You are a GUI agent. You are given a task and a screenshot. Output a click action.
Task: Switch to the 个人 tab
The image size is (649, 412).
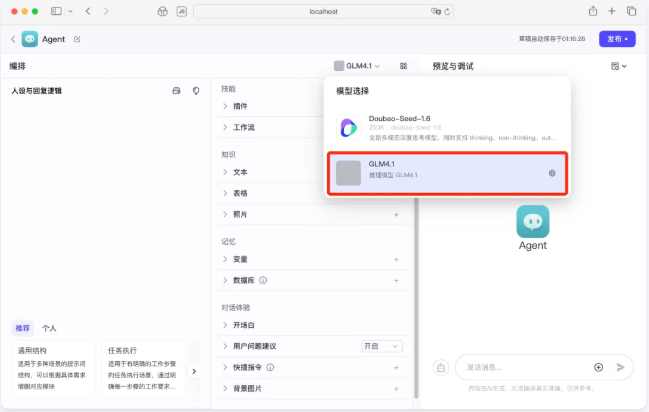49,328
